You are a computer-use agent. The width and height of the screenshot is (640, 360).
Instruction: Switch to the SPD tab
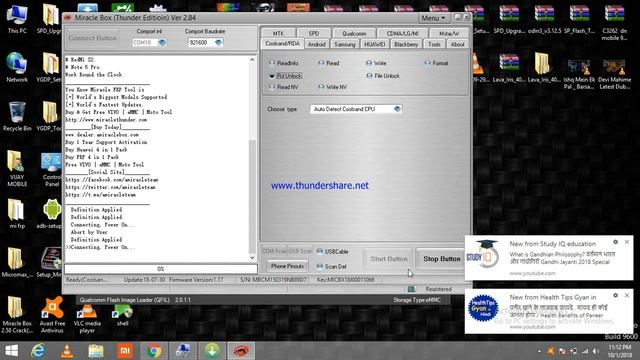[313, 33]
